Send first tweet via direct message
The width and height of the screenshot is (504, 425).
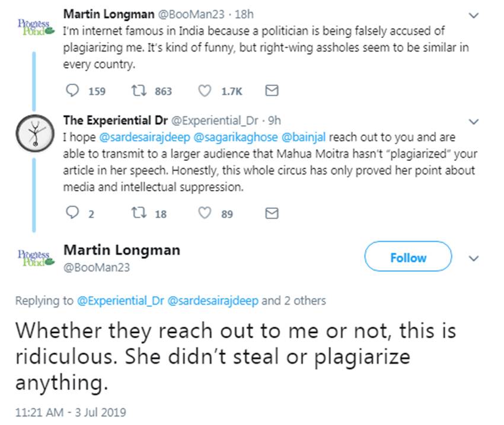271,91
